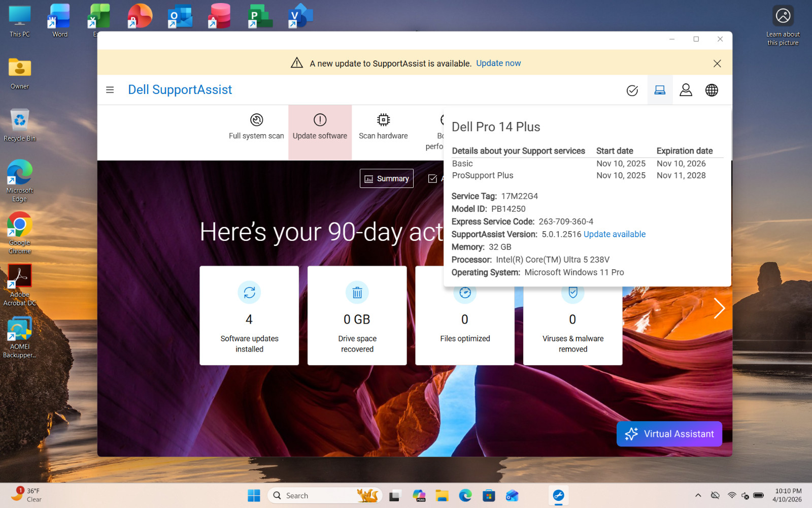This screenshot has width=812, height=508.
Task: Open Microsoft Store from taskbar
Action: click(489, 495)
